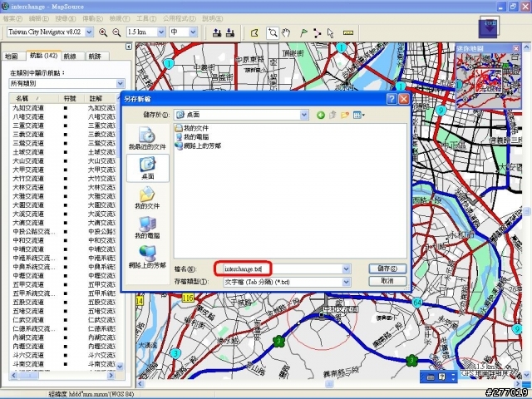Open 我最近的文件 in places bar

(147, 139)
